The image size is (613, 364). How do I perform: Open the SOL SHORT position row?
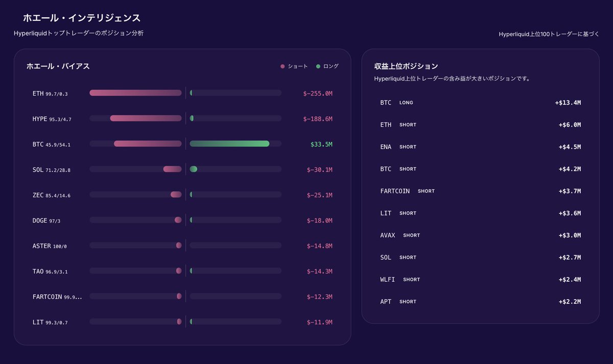coord(480,257)
